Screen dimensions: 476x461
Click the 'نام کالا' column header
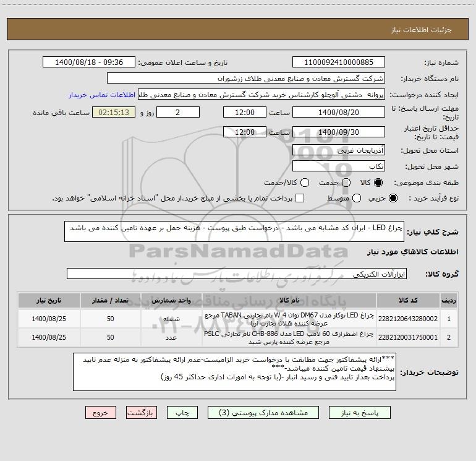289,300
